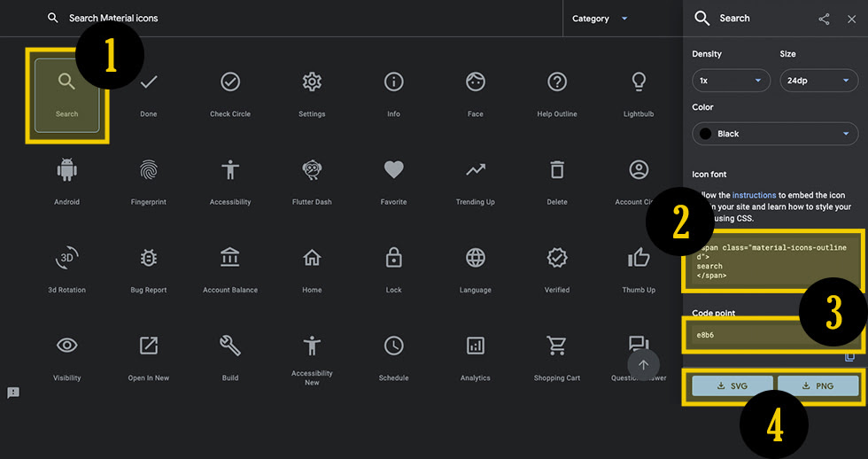Pick the Done checkmark icon
868x459 pixels.
149,82
